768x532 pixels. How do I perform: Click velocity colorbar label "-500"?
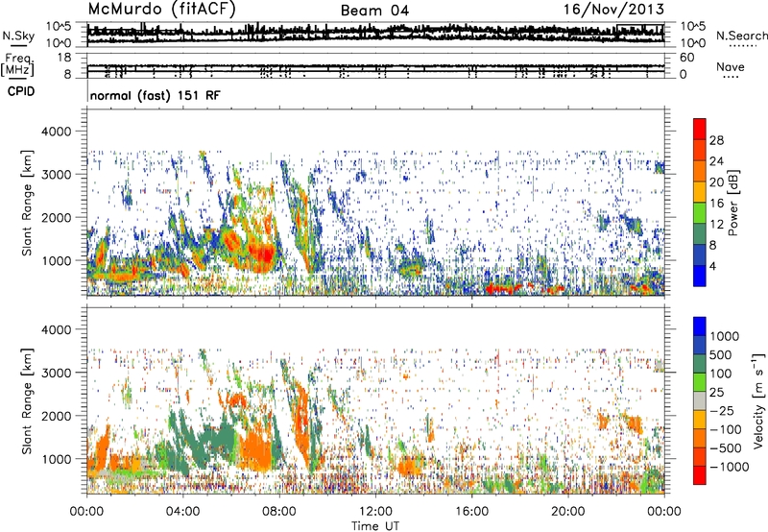click(x=727, y=448)
